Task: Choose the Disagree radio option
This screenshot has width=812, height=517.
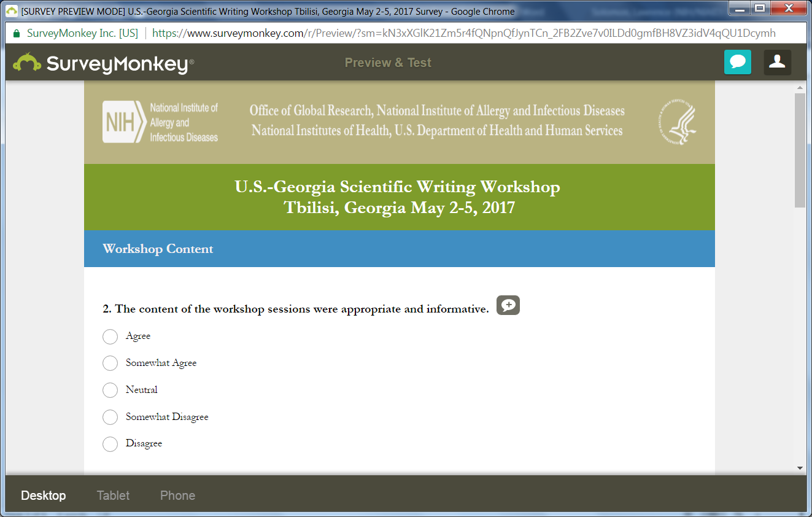Action: coord(110,444)
